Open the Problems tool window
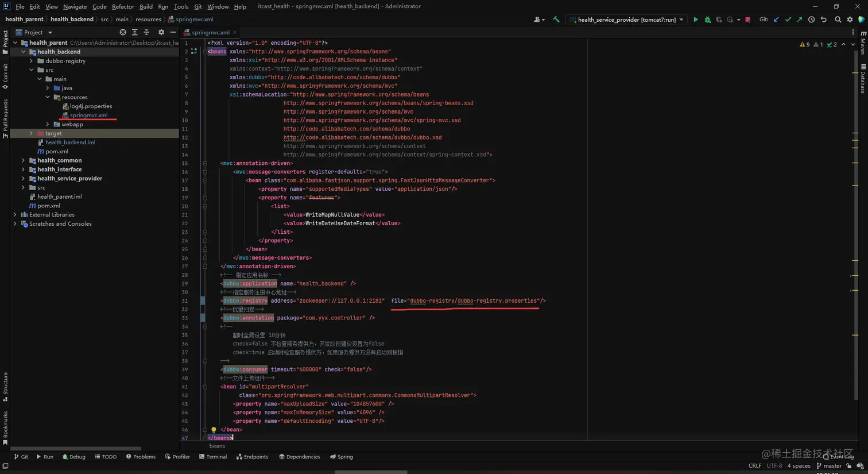 tap(141, 457)
